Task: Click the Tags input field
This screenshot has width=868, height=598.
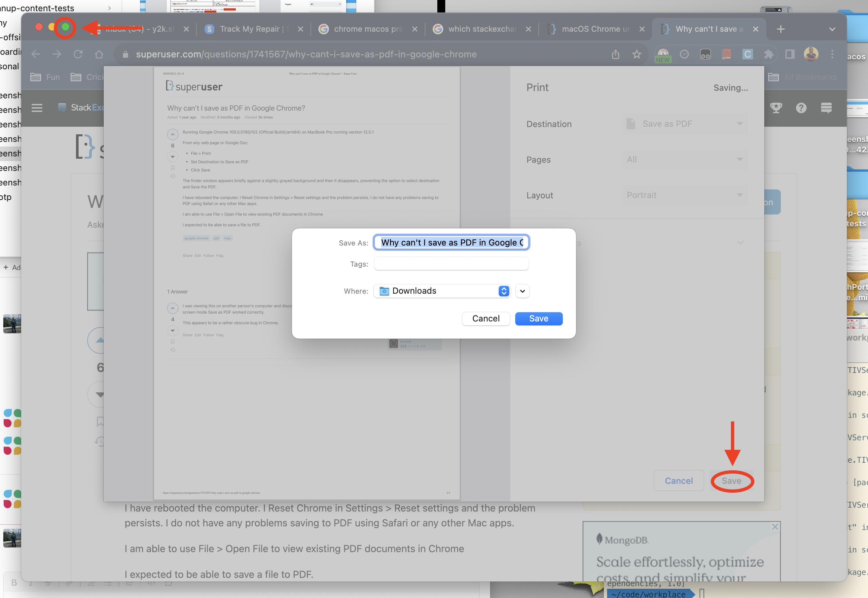Action: [451, 264]
